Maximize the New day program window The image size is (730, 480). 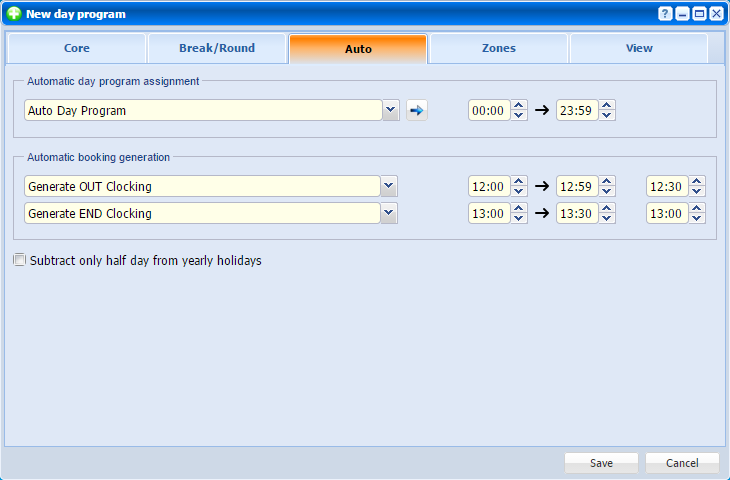click(x=699, y=14)
